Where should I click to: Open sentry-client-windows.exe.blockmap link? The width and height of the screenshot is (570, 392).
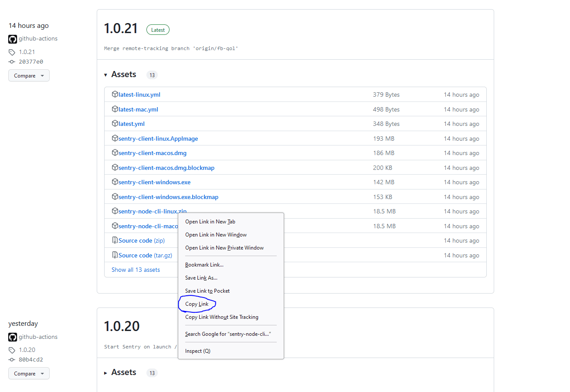click(x=168, y=197)
